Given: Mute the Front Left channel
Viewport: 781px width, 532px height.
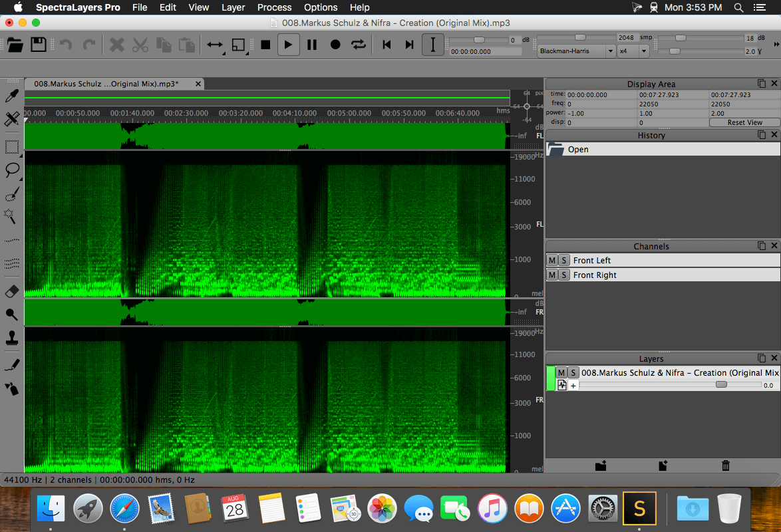Looking at the screenshot, I should 552,260.
